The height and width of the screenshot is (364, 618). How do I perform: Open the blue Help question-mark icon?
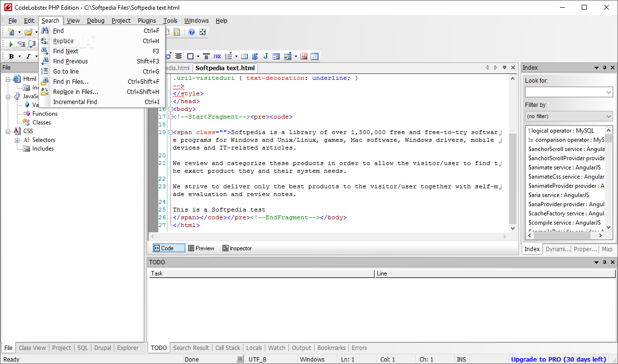pos(192,32)
